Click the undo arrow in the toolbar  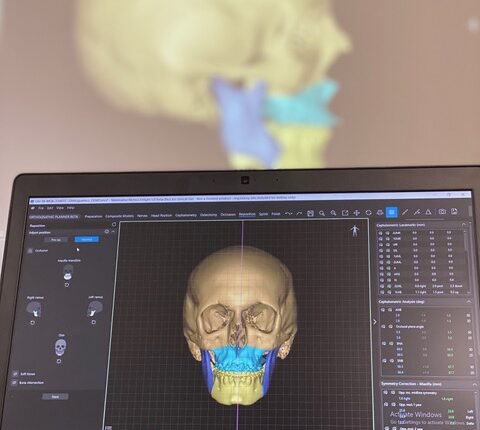(x=289, y=214)
